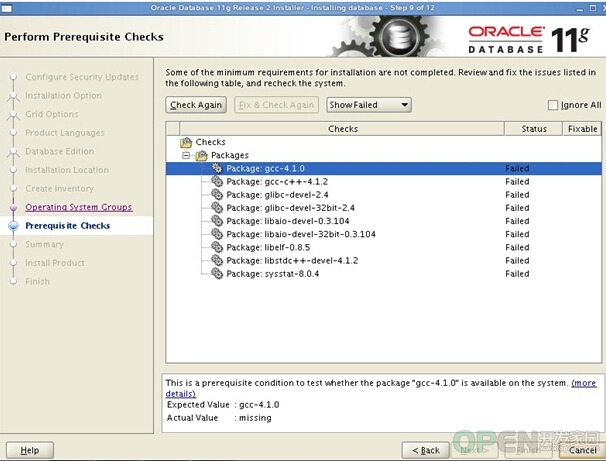The height and width of the screenshot is (461, 606).
Task: Select the Create Inventory step
Action: pyautogui.click(x=60, y=188)
